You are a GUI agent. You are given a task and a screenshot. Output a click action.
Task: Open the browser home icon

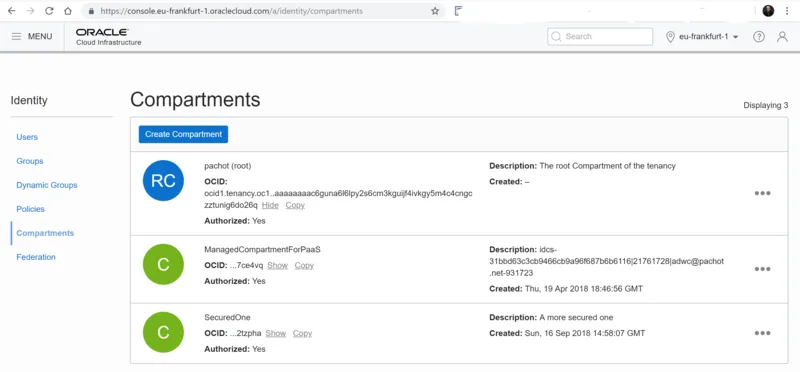pos(68,11)
